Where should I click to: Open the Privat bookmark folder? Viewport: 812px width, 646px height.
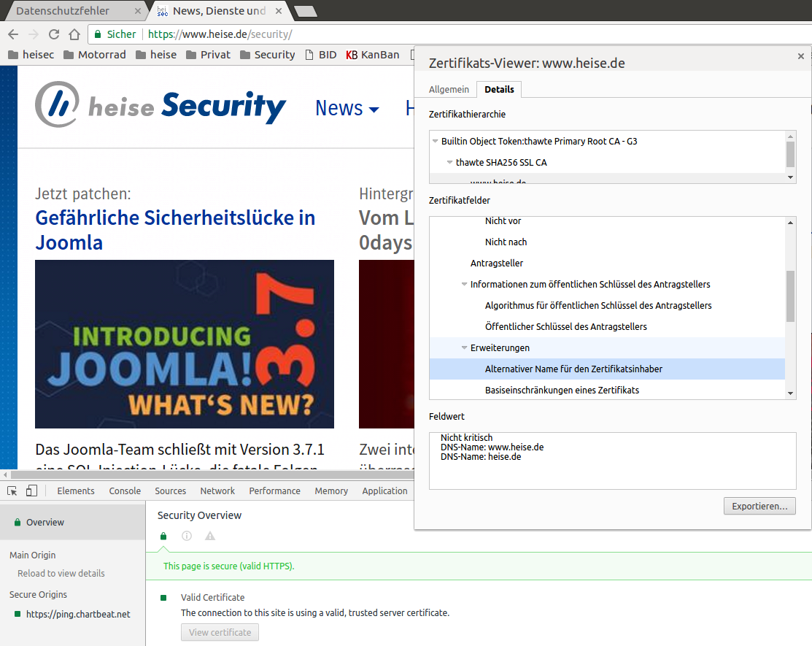point(208,55)
